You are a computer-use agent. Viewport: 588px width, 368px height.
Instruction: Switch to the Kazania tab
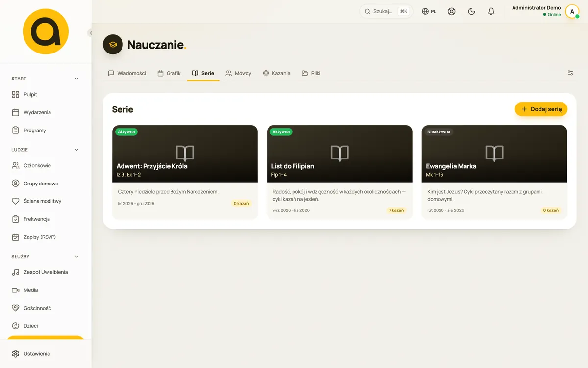pyautogui.click(x=276, y=73)
